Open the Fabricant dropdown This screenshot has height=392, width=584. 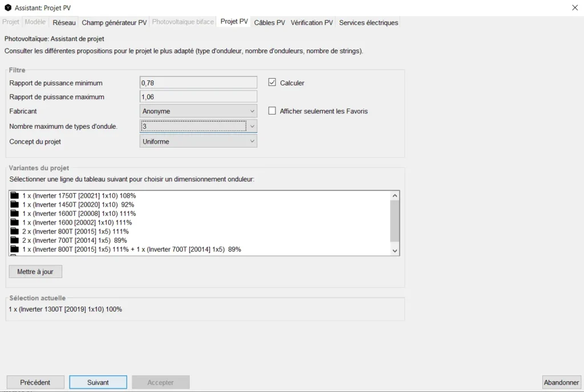click(198, 111)
